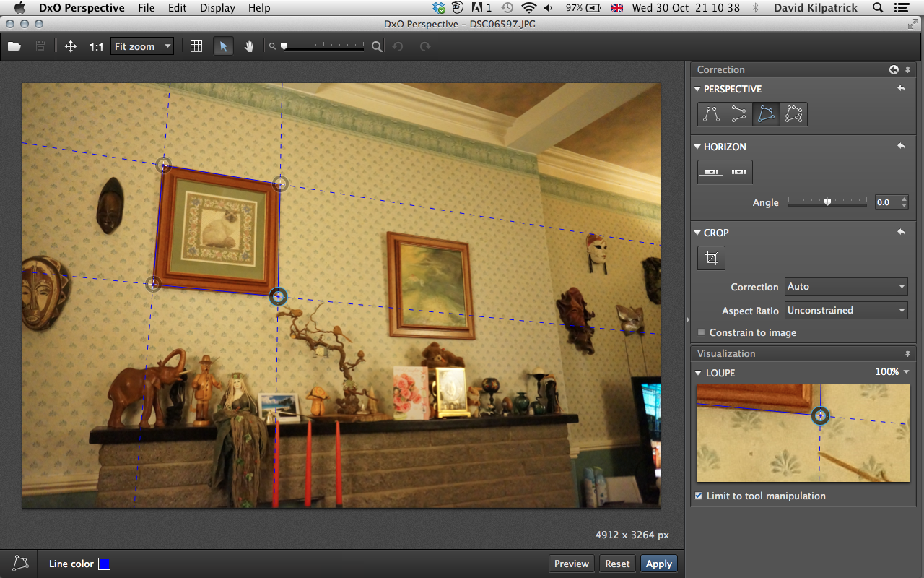Click the Angle value stepper arrows
The image size is (924, 578).
[905, 202]
